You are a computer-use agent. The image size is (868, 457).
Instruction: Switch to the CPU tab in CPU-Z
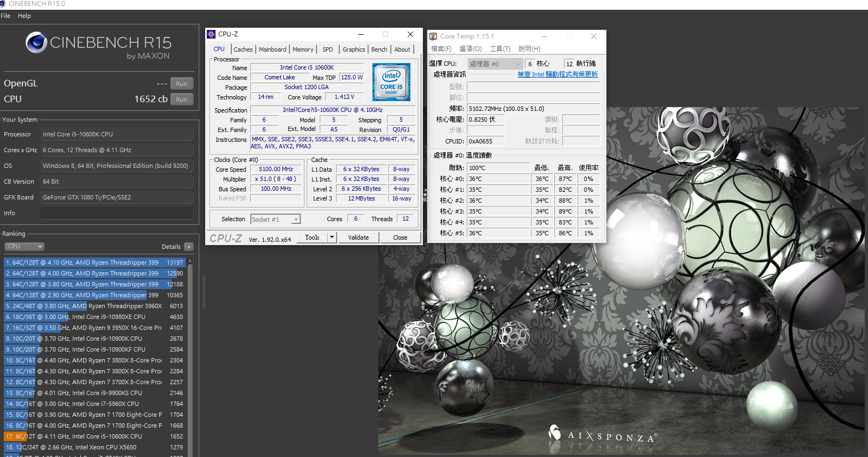tap(219, 49)
